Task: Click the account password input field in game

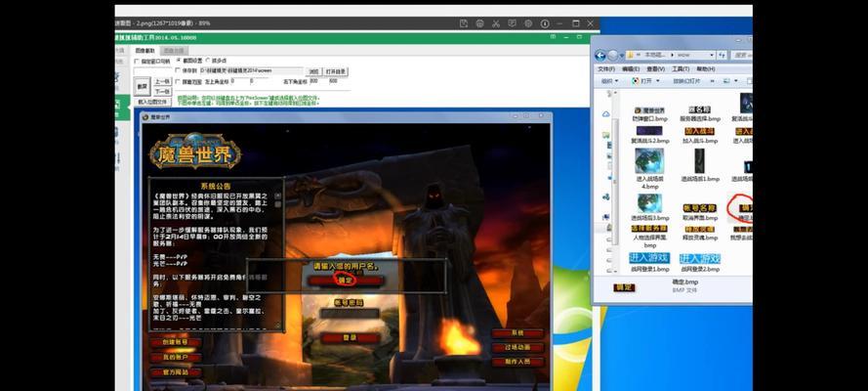Action: click(350, 313)
